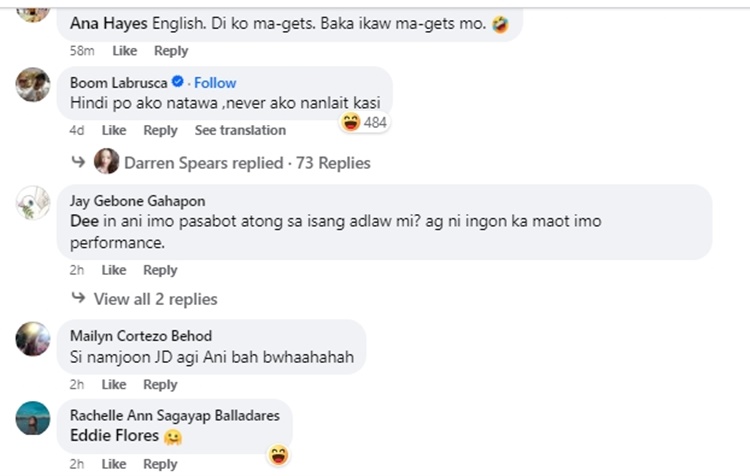Reply to Jay Gebone Gahapon's comment
Screen dimensions: 750x476
point(160,270)
